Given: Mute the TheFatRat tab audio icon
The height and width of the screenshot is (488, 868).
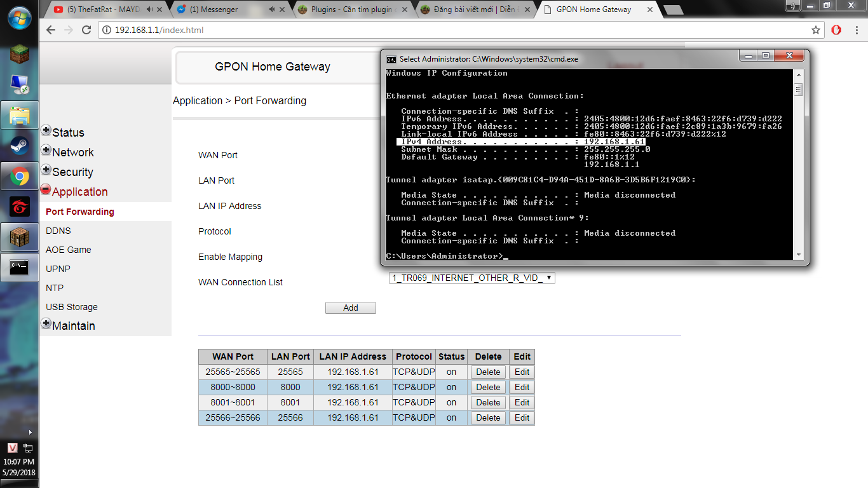Looking at the screenshot, I should pyautogui.click(x=149, y=10).
